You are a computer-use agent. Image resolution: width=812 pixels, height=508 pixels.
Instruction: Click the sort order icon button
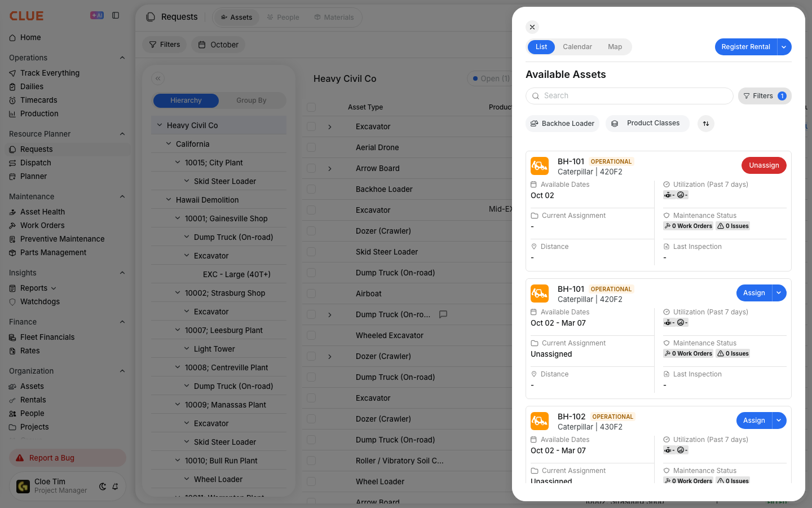point(706,124)
